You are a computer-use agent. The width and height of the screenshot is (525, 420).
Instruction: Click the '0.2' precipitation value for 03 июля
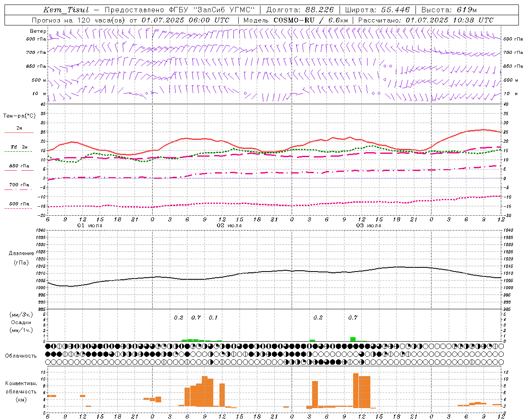(x=318, y=318)
